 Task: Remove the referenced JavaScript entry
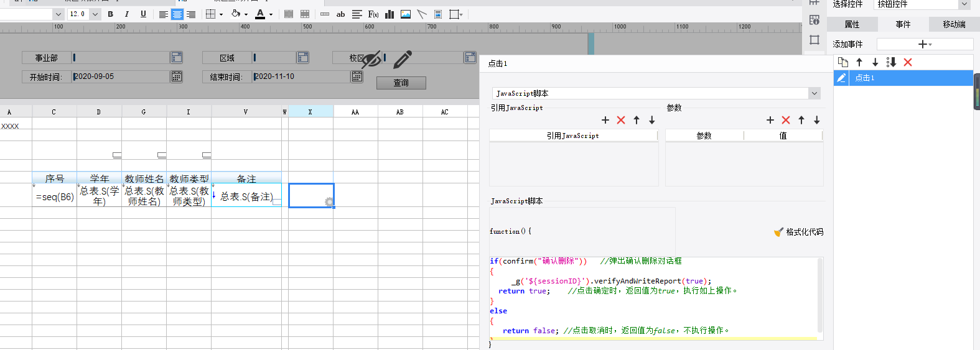621,120
